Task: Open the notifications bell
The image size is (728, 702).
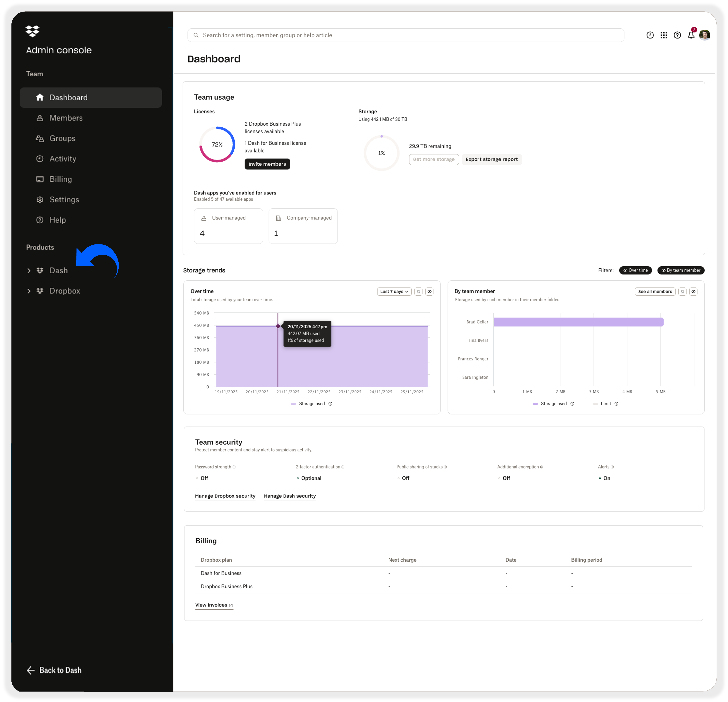Action: click(691, 35)
